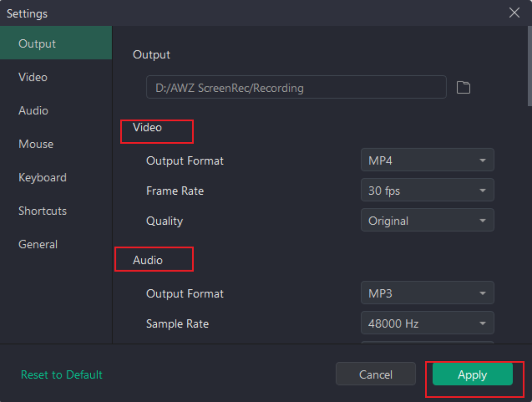Open the Keyboard settings section

pos(42,177)
